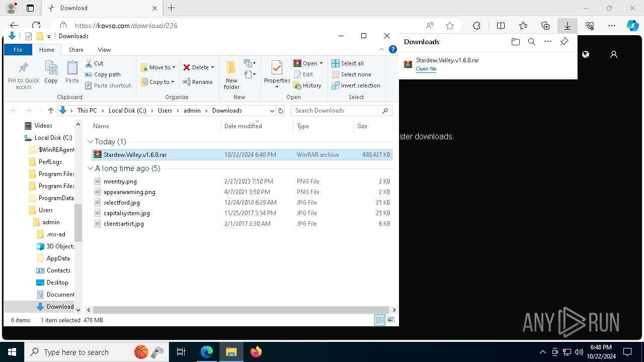Screen dimensions: 644x362
Task: Expand Delete options dropdown arrow
Action: coord(212,67)
